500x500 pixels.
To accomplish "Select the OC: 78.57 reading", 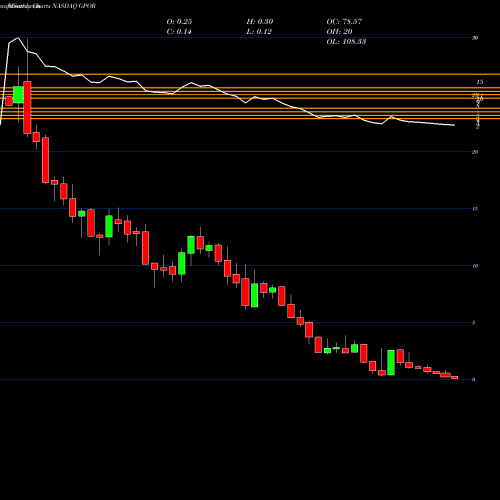I will [344, 22].
